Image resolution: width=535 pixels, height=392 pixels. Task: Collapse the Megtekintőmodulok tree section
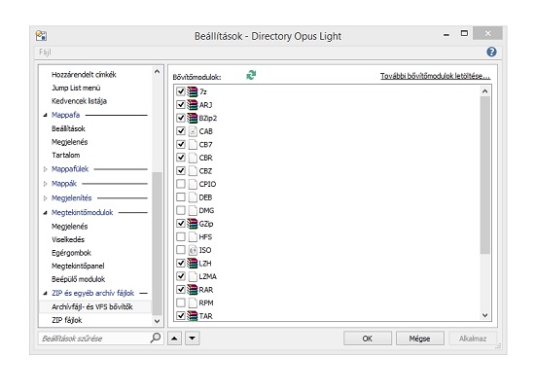tap(45, 213)
